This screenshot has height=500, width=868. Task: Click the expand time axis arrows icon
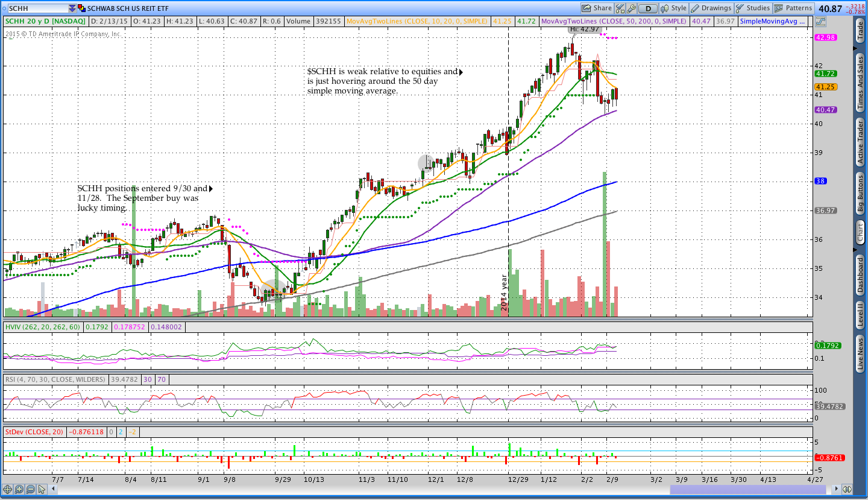[x=847, y=489]
